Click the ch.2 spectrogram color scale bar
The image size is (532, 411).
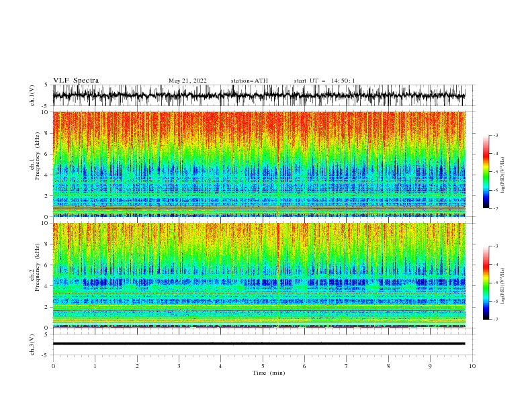(x=486, y=283)
